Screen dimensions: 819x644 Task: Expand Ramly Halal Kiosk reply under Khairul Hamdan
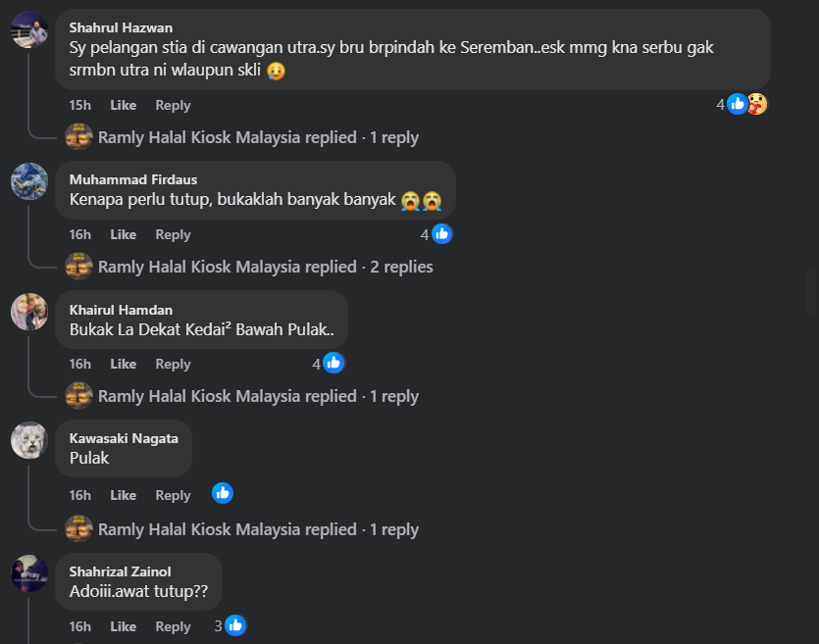258,396
